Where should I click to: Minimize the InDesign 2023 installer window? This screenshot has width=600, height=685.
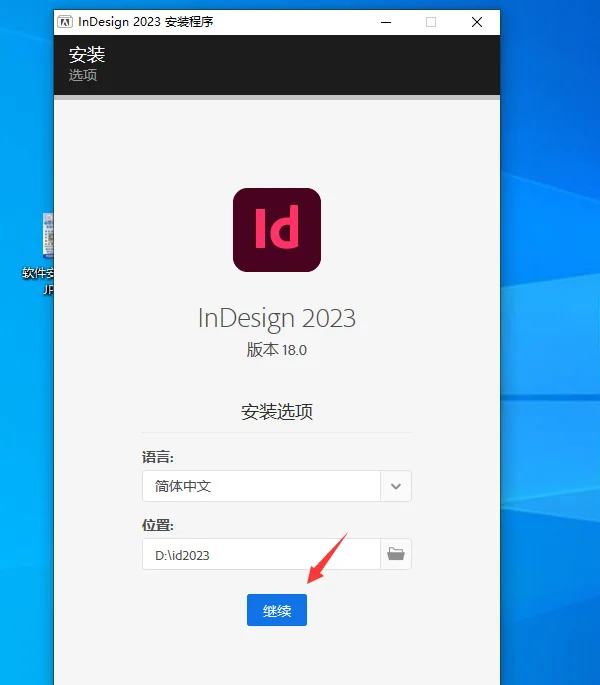click(386, 22)
